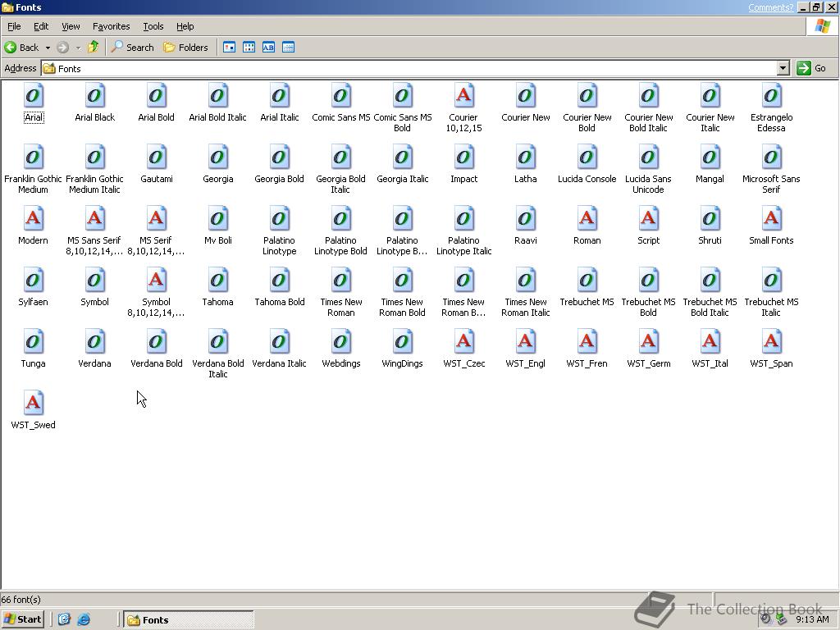Screen dimensions: 840x630
Task: Switch to List view icon
Action: click(249, 47)
